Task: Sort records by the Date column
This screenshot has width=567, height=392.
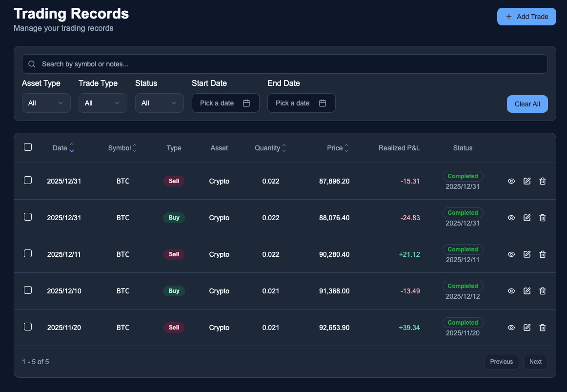Action: 63,148
